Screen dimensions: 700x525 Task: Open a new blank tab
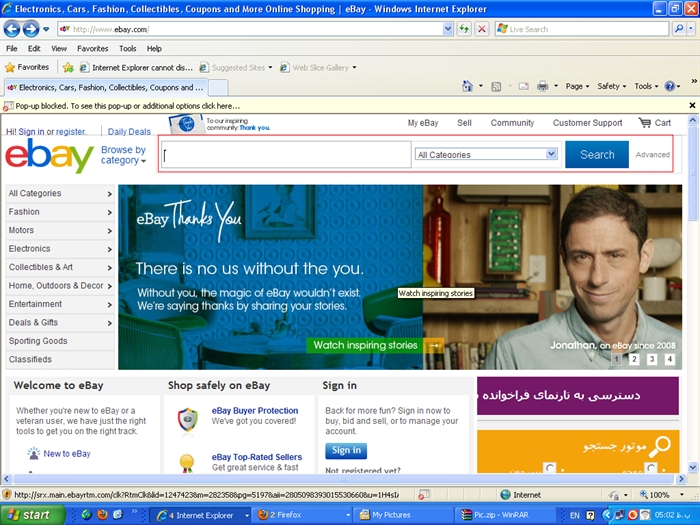coord(218,88)
